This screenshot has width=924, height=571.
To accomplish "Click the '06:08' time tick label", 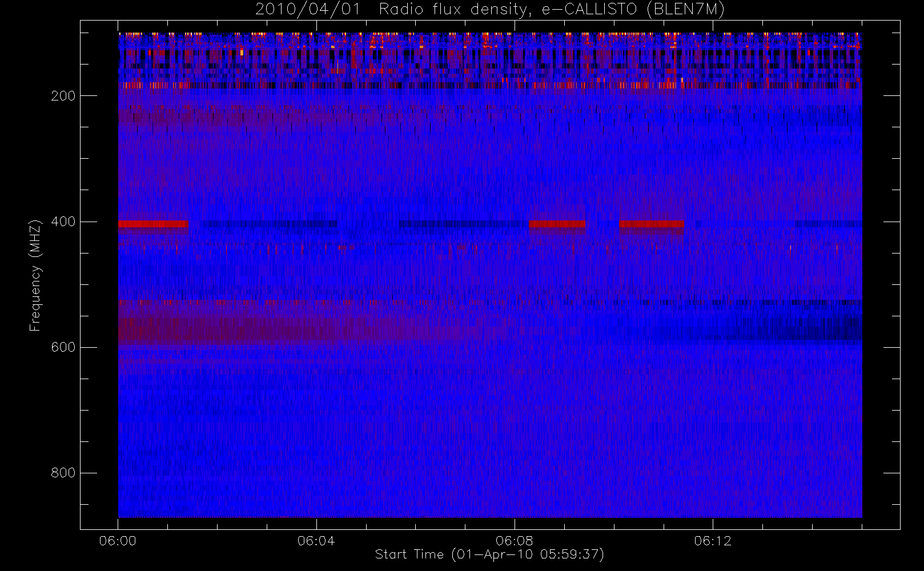I will pyautogui.click(x=515, y=541).
